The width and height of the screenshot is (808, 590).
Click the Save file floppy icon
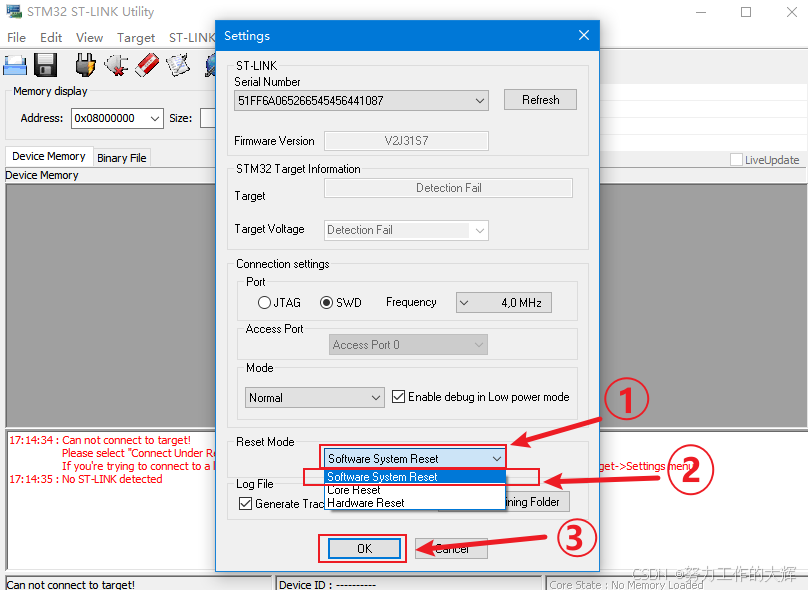(45, 65)
